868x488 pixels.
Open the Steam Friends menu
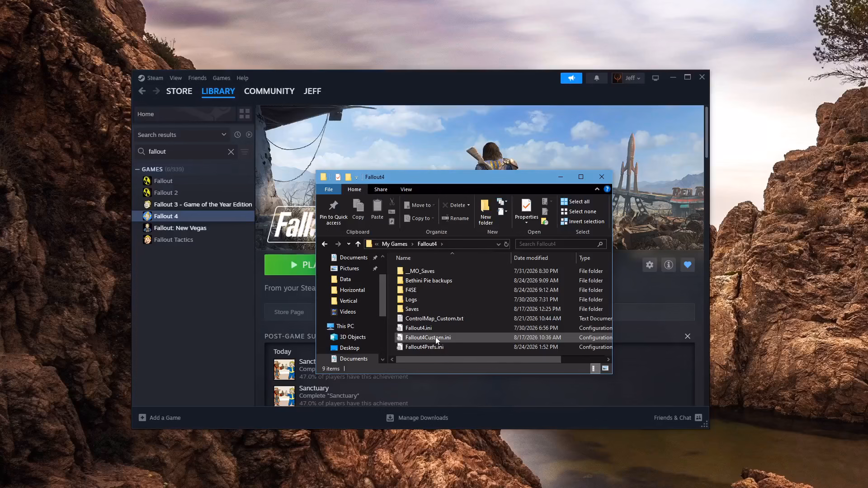coord(197,78)
